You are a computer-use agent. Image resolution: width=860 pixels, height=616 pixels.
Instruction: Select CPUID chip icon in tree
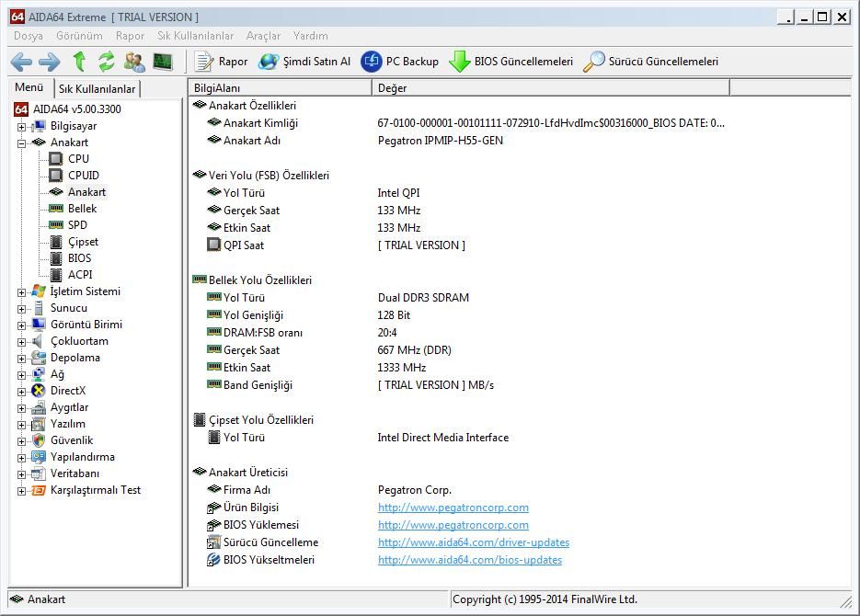(x=55, y=176)
